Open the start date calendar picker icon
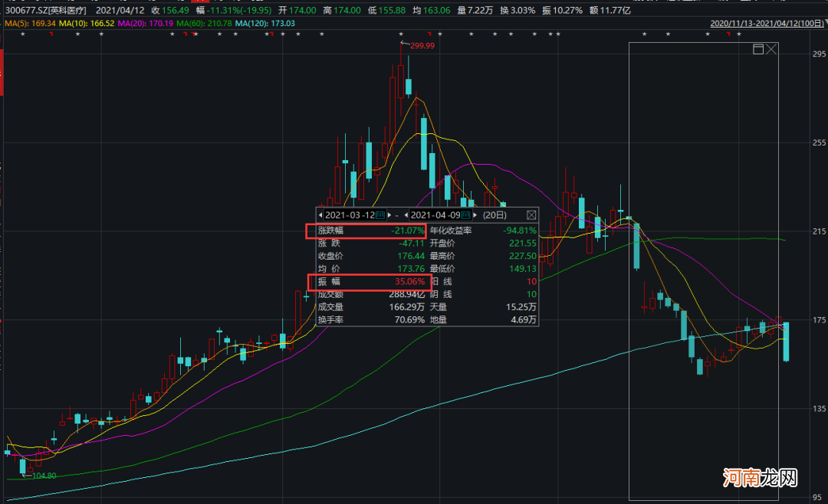 [x=380, y=215]
